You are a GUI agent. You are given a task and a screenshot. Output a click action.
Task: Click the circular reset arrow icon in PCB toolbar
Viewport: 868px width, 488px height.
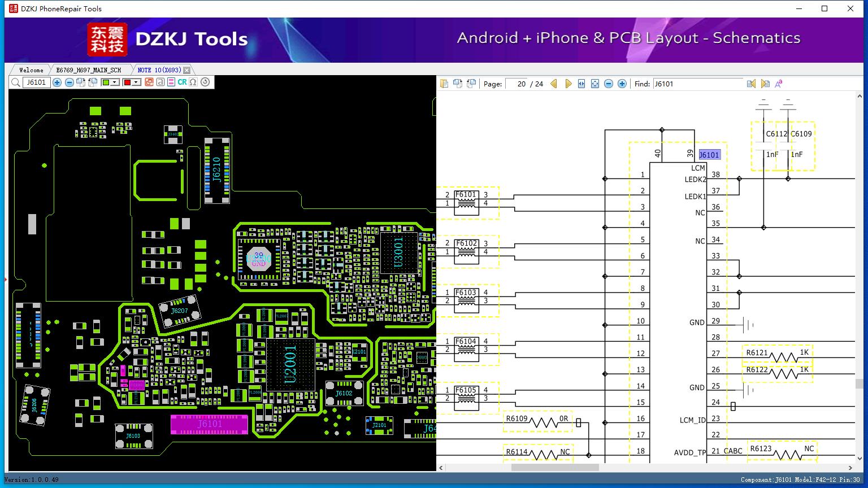(205, 82)
